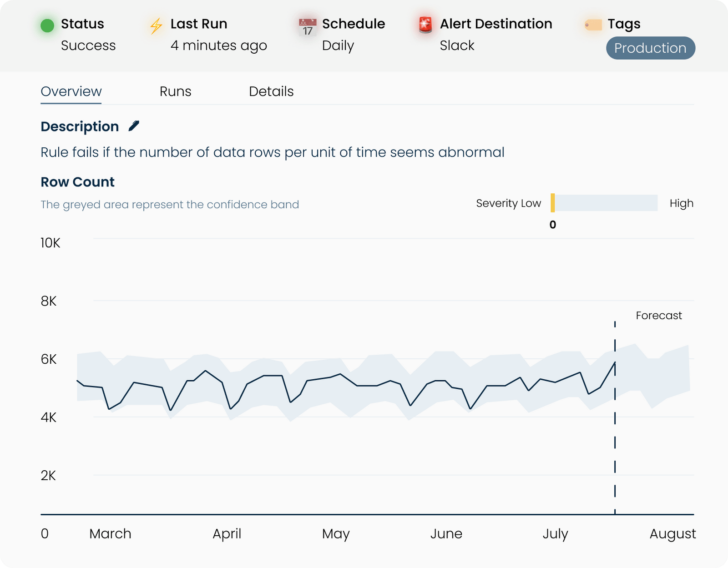Click the confidence band description text
Viewport: 728px width, 568px height.
pyautogui.click(x=169, y=204)
